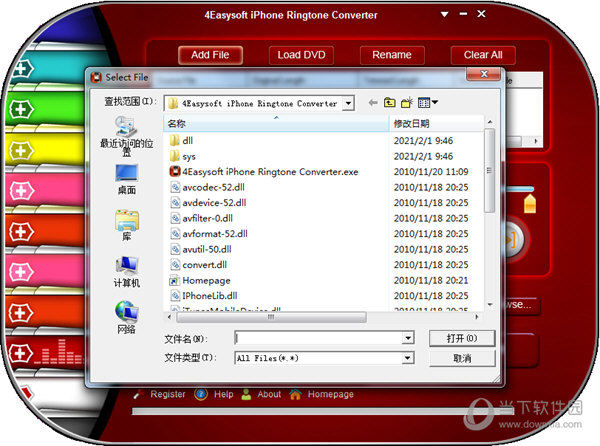Click the Homepage house icon
The image size is (600, 446).
coord(295,394)
